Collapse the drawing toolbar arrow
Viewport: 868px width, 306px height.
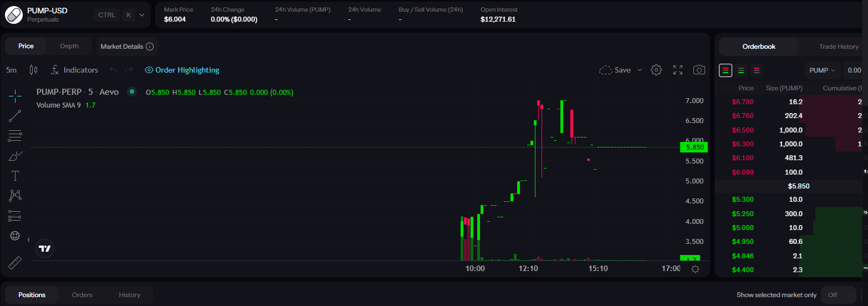point(28,239)
